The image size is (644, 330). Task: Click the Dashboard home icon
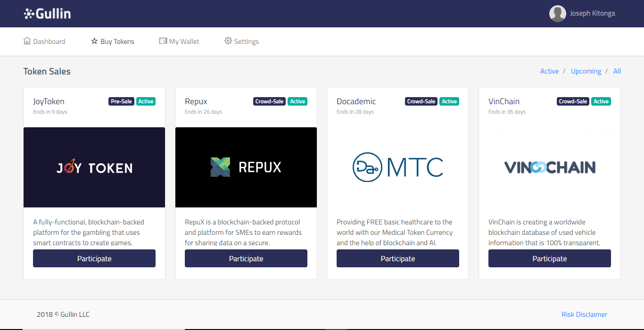coord(27,41)
